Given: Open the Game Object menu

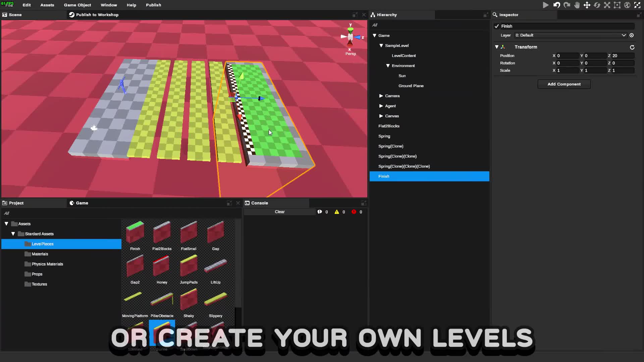Looking at the screenshot, I should point(77,5).
